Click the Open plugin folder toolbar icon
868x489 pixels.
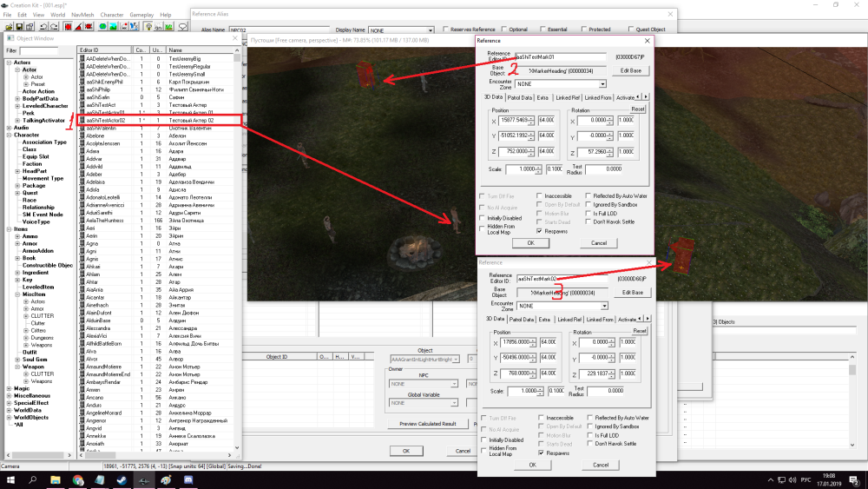(x=9, y=27)
